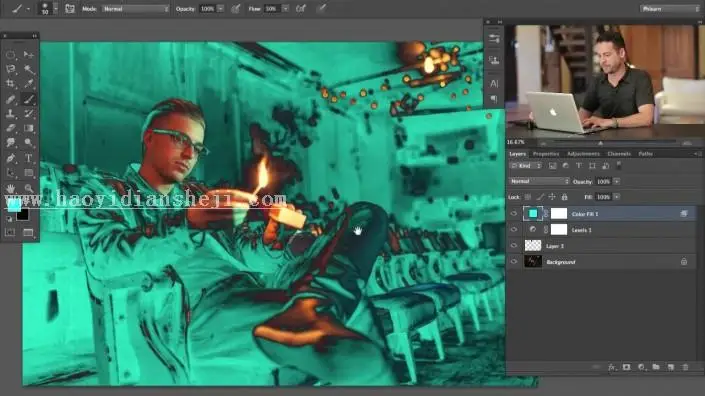The width and height of the screenshot is (705, 396).
Task: Select the Brush tool in toolbox
Action: point(28,99)
